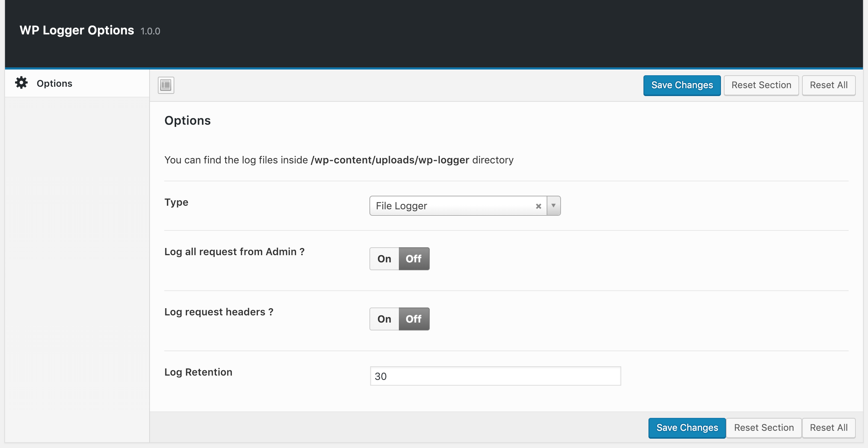868x448 pixels.
Task: Turn On logging all Admin requests
Action: (x=384, y=259)
